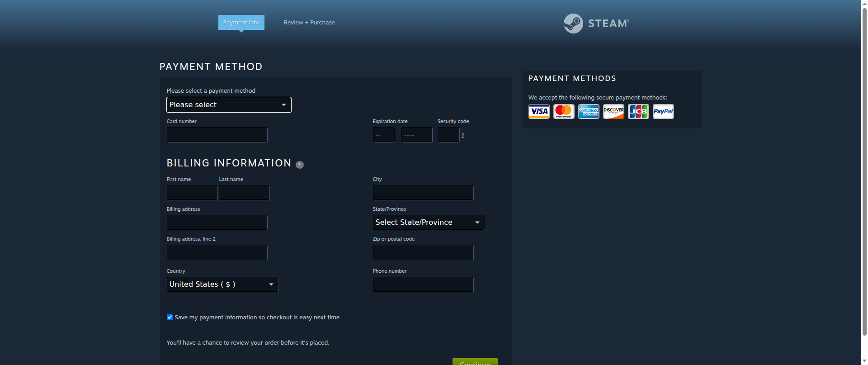Click the 'You'll have a chance to review' note

[x=248, y=343]
